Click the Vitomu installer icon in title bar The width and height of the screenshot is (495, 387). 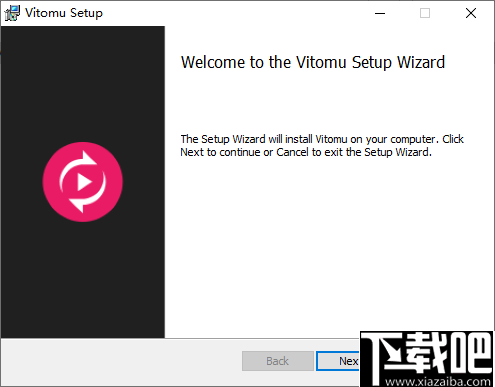[12, 13]
